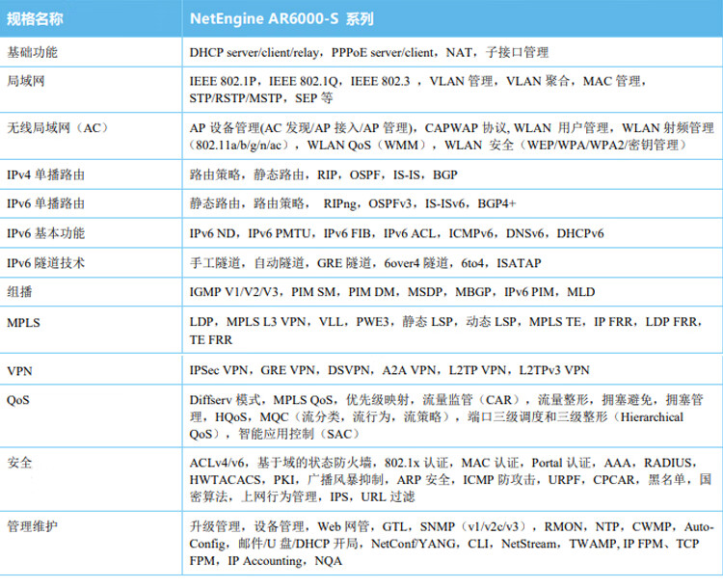The image size is (723, 588).
Task: Select the IPv4 单播路由 row label
Action: 45,174
